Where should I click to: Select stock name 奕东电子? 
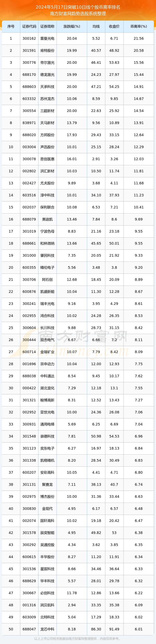pyautogui.click(x=47, y=448)
